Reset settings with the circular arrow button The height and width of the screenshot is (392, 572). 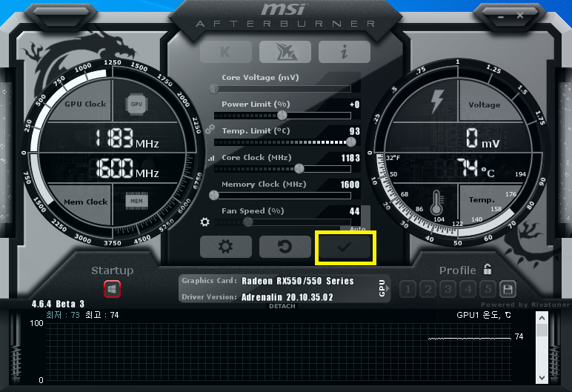(285, 247)
